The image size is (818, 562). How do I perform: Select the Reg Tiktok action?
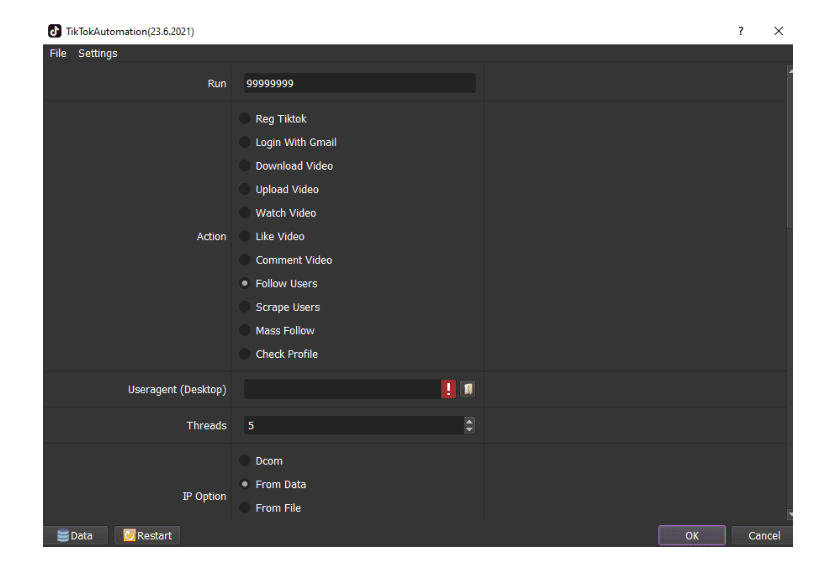pos(273,119)
